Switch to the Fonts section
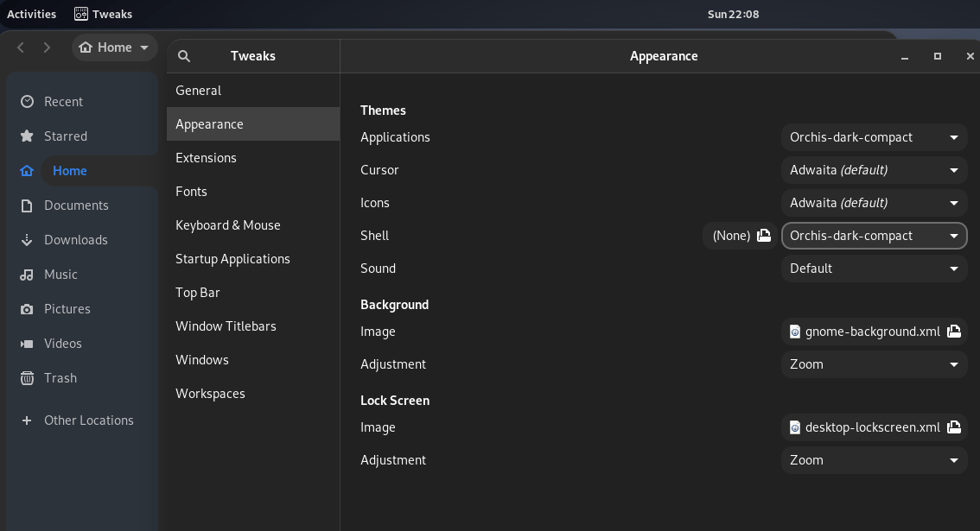Viewport: 980px width, 531px height. point(191,191)
